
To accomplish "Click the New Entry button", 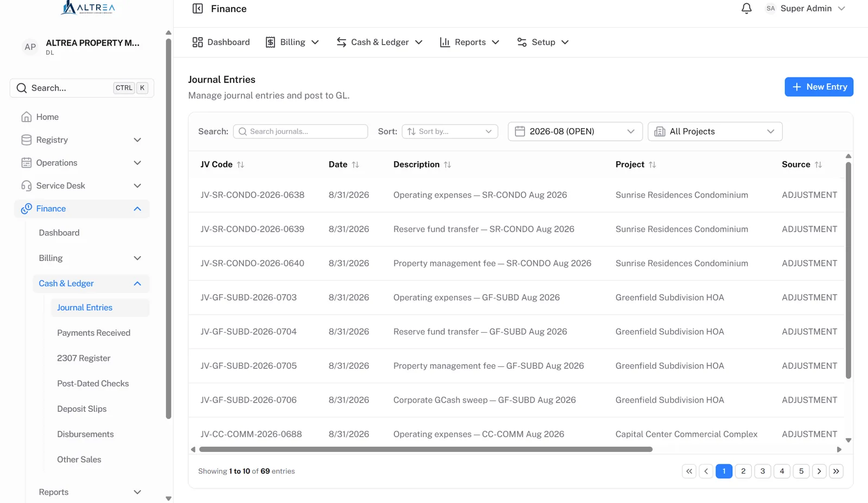I will click(x=819, y=87).
